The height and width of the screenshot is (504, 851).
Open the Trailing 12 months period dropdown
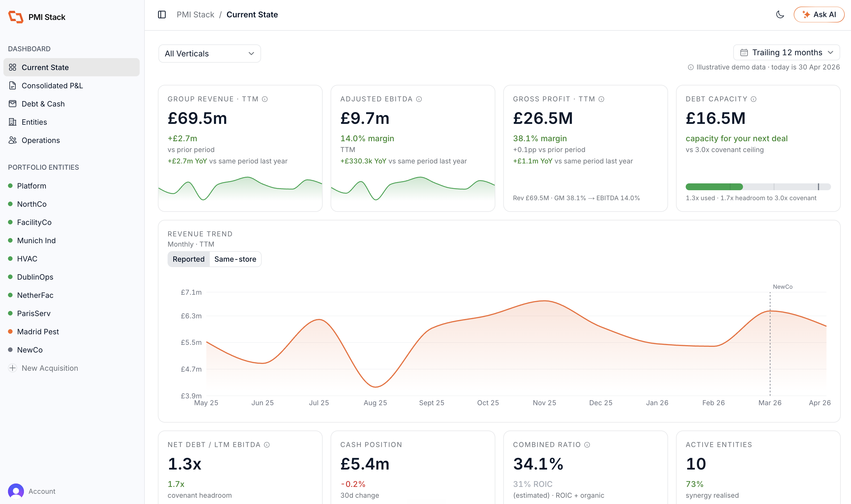point(786,52)
